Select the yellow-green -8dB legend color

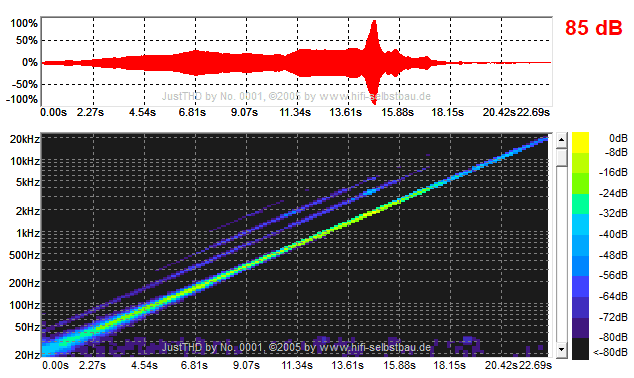point(580,163)
